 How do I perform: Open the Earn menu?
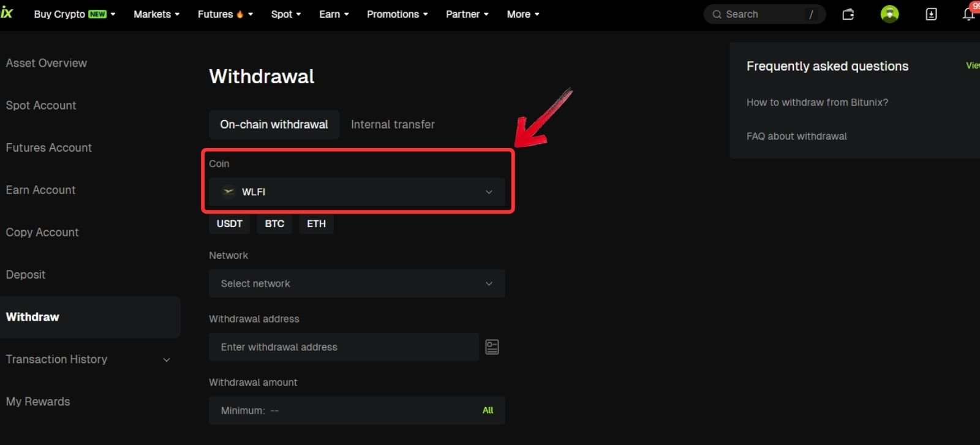pyautogui.click(x=334, y=14)
